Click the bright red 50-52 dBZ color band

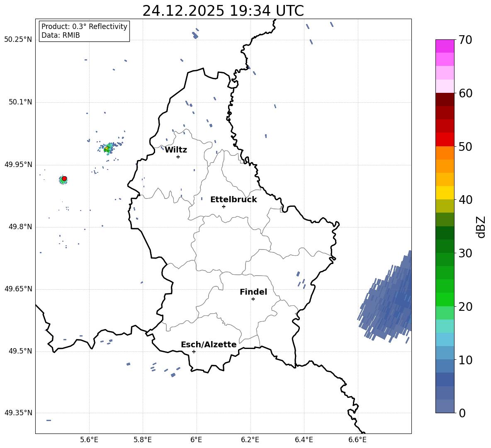pyautogui.click(x=445, y=140)
